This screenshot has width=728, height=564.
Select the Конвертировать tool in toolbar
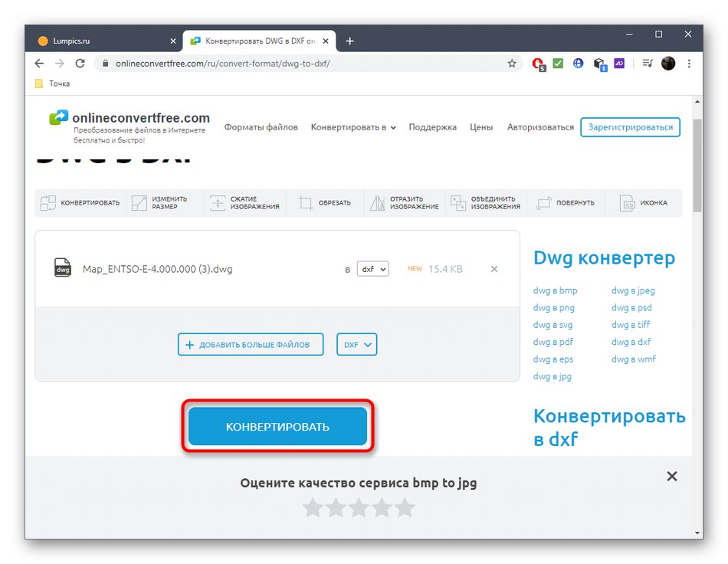coord(80,203)
